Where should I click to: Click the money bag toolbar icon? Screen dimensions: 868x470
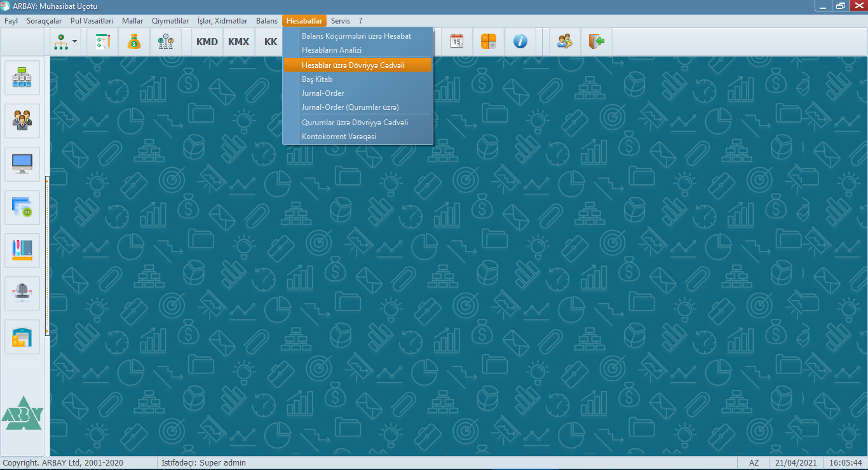[133, 42]
